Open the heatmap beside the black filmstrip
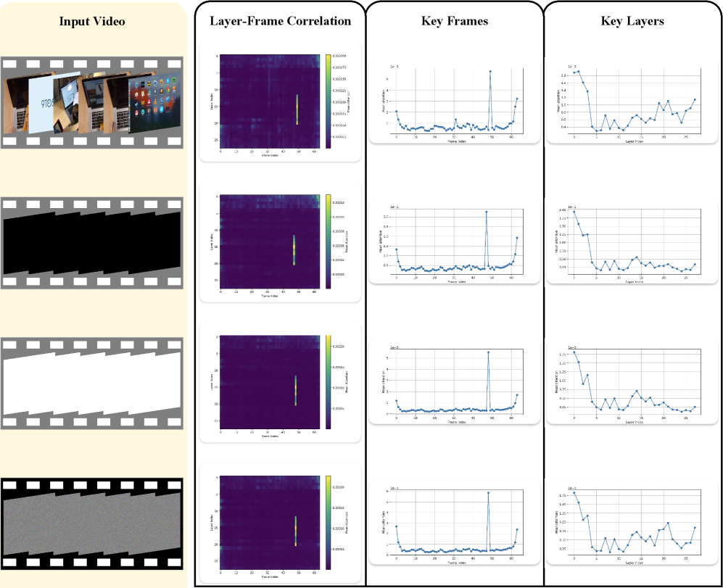 [270, 241]
